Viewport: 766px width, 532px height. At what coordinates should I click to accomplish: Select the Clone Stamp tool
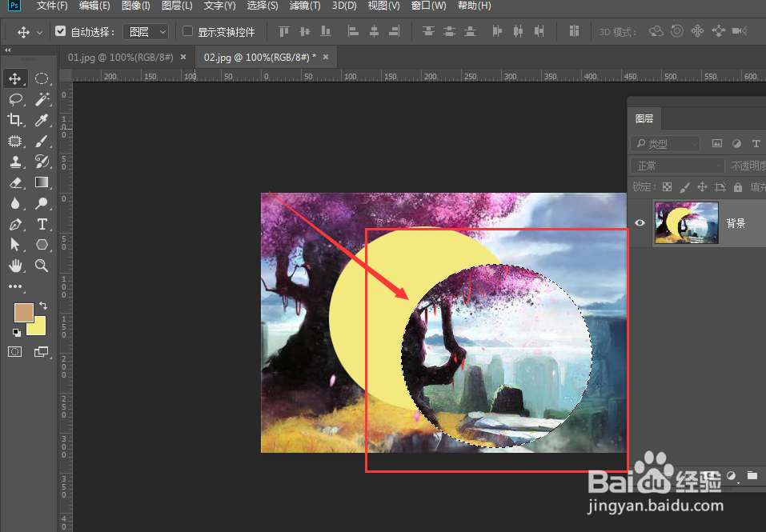15,162
